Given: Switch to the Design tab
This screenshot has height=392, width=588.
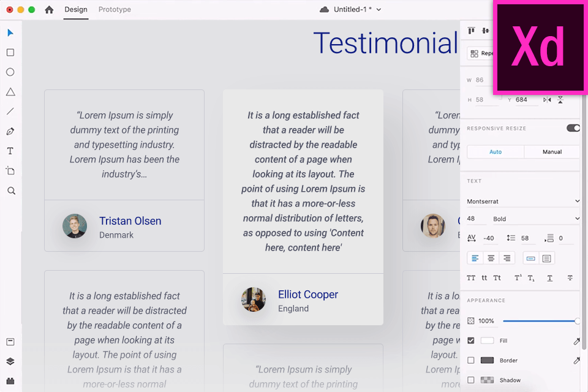Looking at the screenshot, I should coord(76,10).
